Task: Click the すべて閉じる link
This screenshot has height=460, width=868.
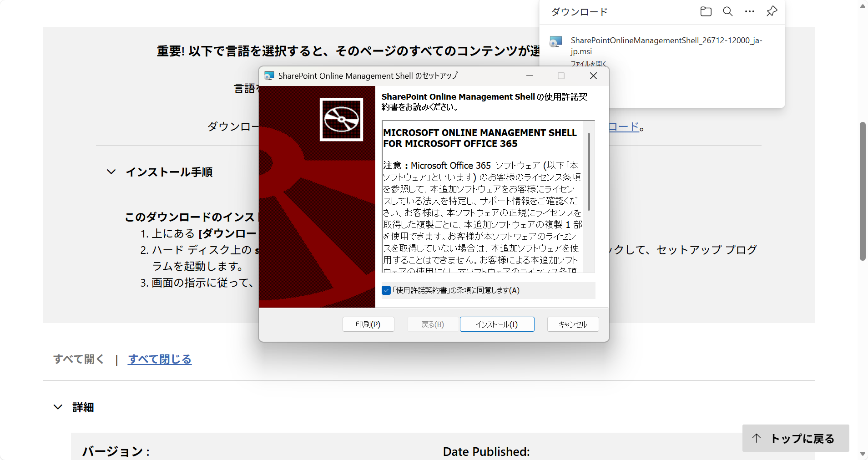Action: pos(160,359)
